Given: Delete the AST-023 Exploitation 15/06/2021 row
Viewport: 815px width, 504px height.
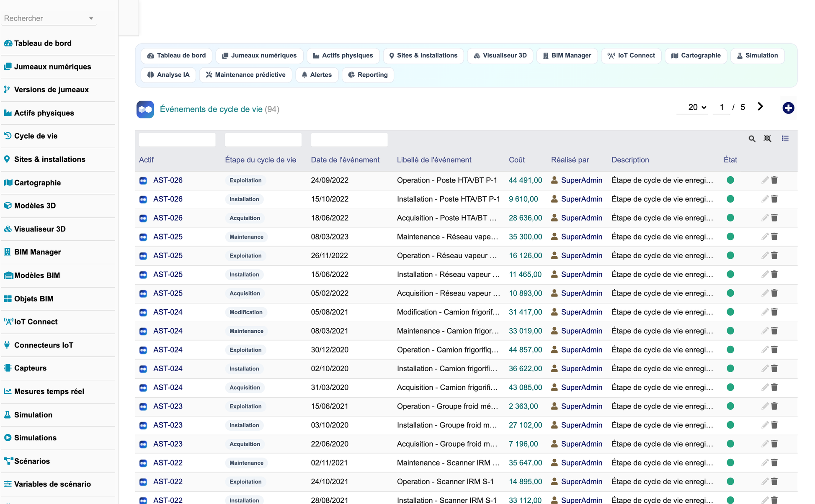Looking at the screenshot, I should (774, 406).
